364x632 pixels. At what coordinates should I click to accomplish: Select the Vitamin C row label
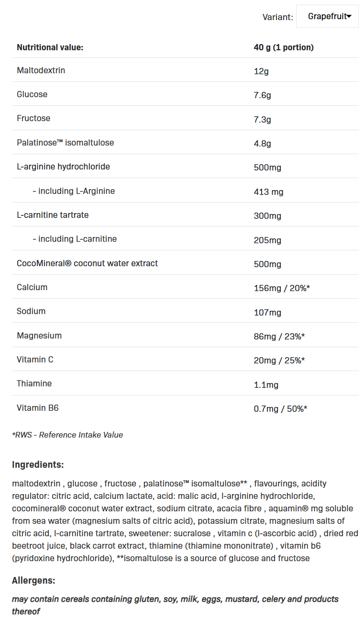pyautogui.click(x=35, y=360)
